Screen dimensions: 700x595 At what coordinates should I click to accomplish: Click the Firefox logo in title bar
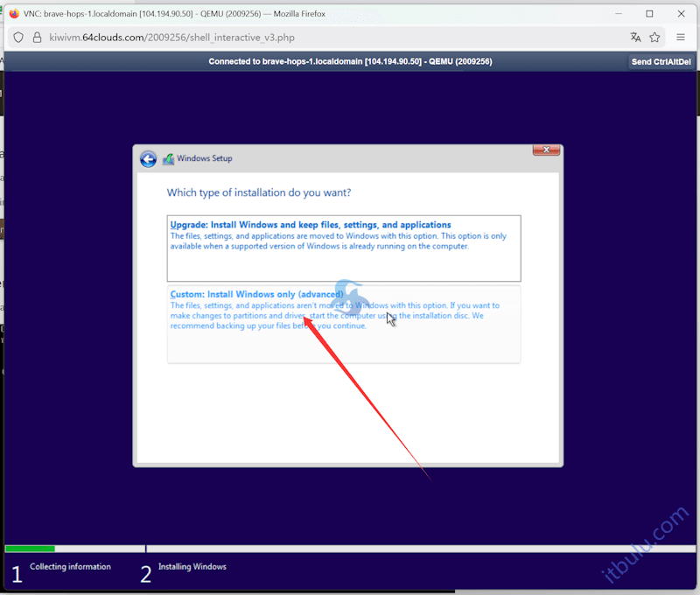point(13,13)
